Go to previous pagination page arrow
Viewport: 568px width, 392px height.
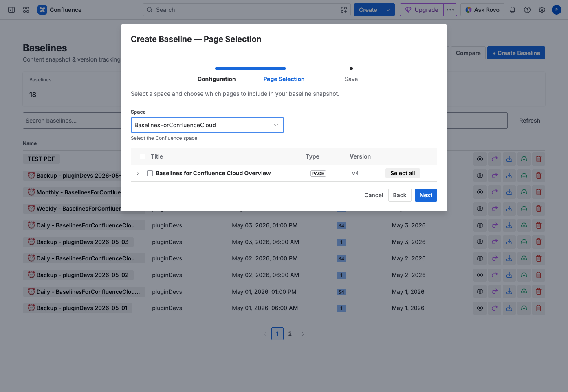264,334
